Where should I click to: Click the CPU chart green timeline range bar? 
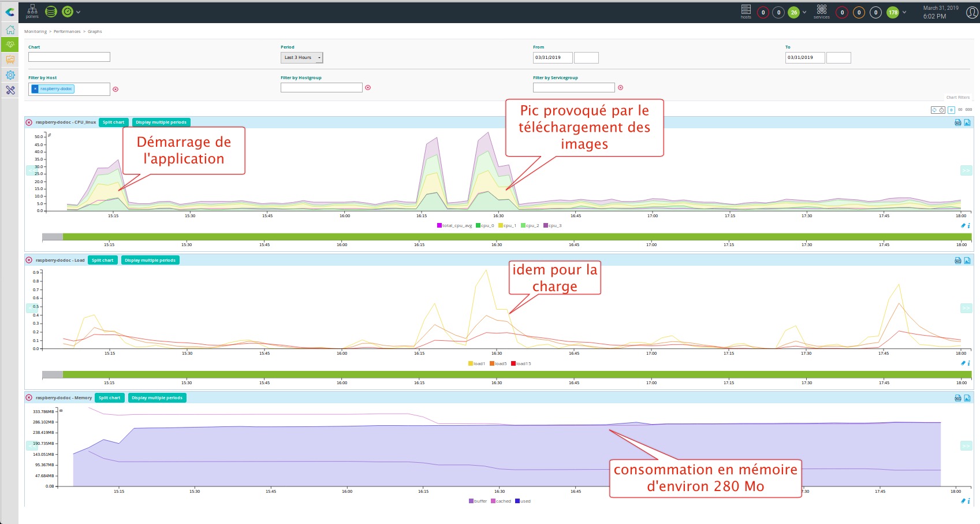click(516, 237)
